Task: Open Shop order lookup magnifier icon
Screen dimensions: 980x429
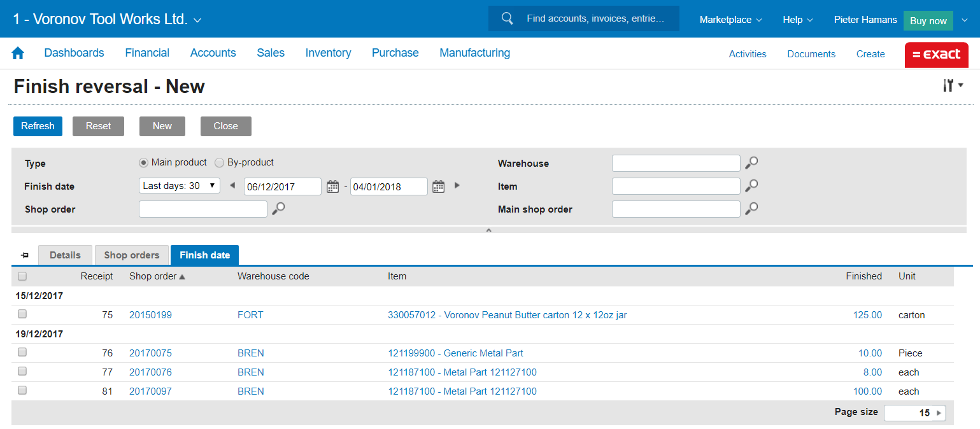Action: (278, 209)
